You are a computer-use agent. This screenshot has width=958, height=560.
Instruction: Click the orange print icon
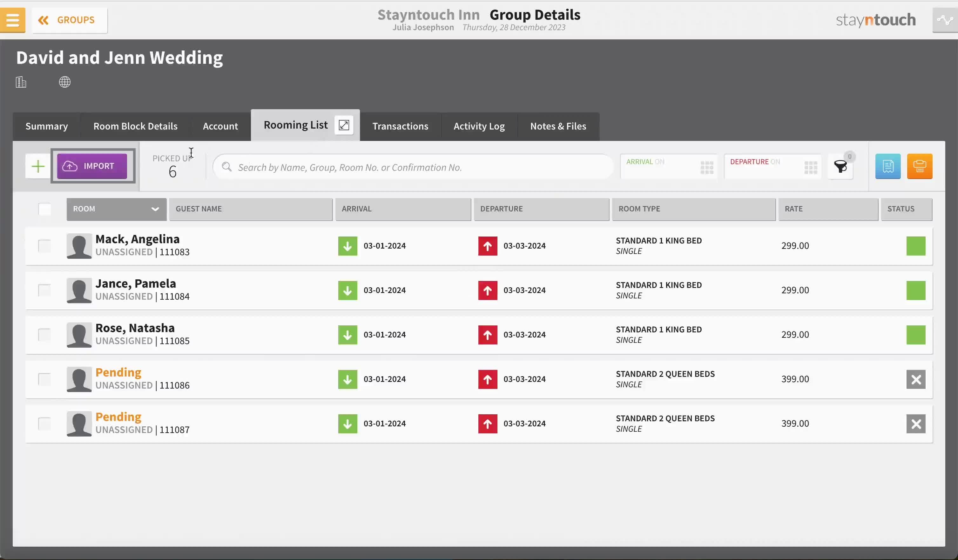click(920, 166)
